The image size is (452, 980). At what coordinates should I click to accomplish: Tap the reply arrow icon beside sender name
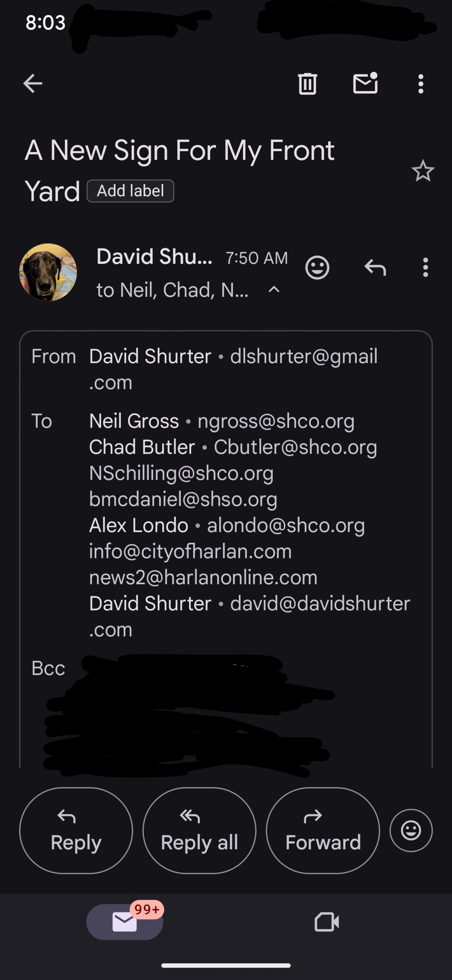tap(375, 267)
